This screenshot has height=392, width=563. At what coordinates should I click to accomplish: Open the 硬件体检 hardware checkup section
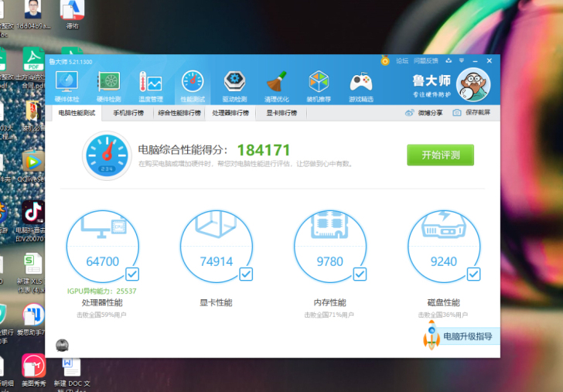67,87
